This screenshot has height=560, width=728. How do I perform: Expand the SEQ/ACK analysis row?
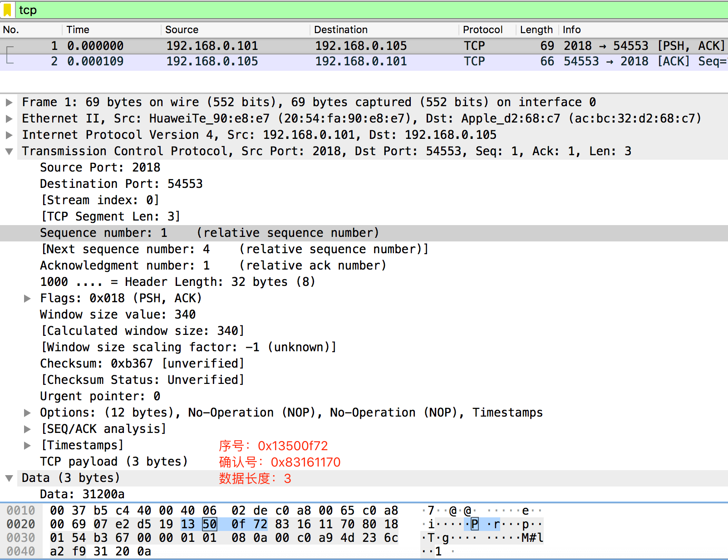pyautogui.click(x=27, y=429)
